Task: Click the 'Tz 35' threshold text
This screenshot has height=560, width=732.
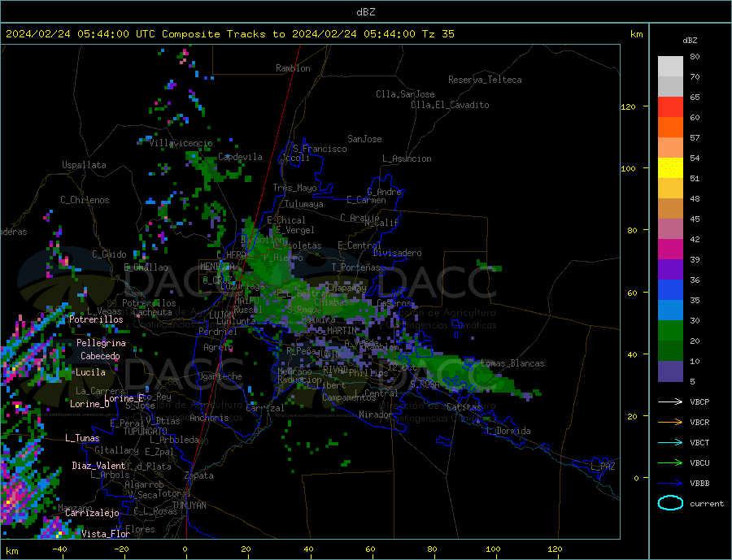Action: pyautogui.click(x=438, y=34)
